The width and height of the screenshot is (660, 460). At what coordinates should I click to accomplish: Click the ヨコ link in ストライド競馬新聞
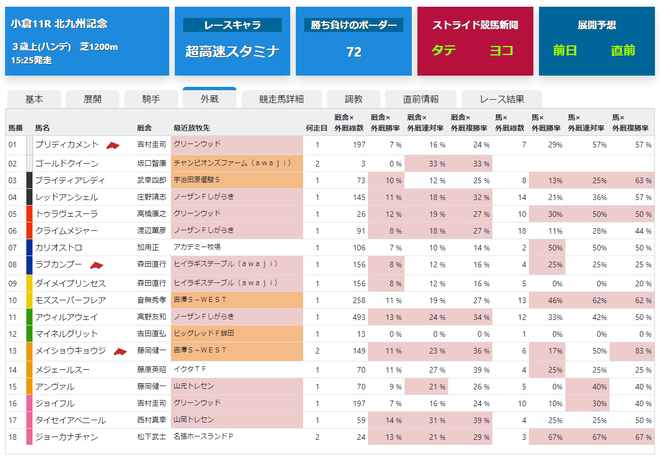[x=501, y=51]
